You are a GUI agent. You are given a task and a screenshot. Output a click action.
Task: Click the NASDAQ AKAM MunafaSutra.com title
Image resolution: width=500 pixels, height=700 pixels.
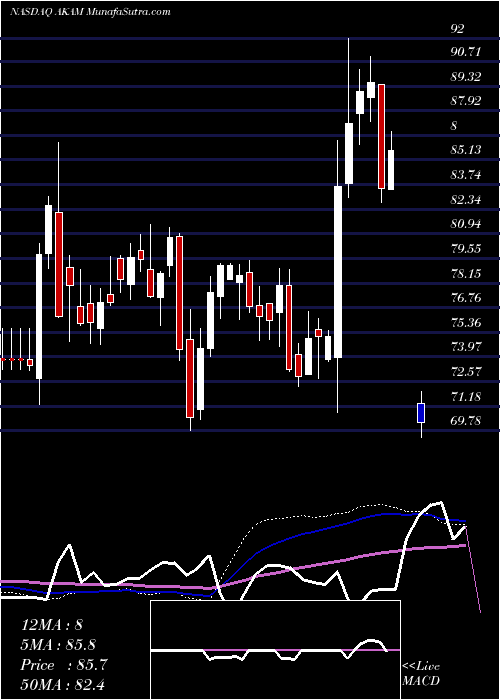click(x=90, y=12)
